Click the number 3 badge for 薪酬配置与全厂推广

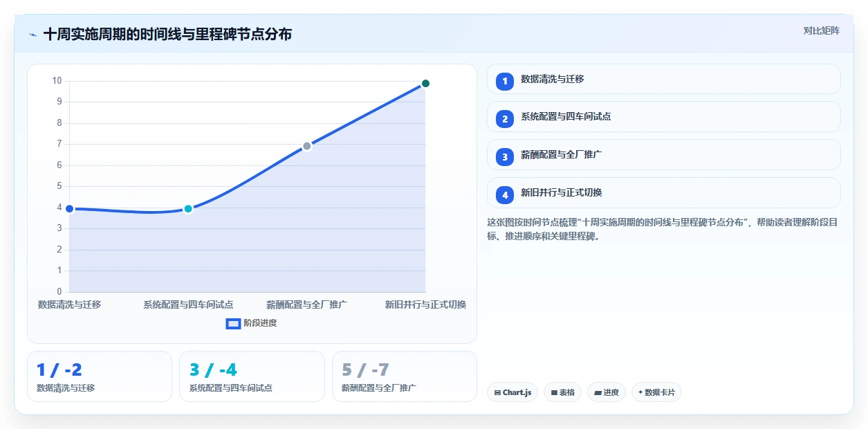[x=505, y=156]
